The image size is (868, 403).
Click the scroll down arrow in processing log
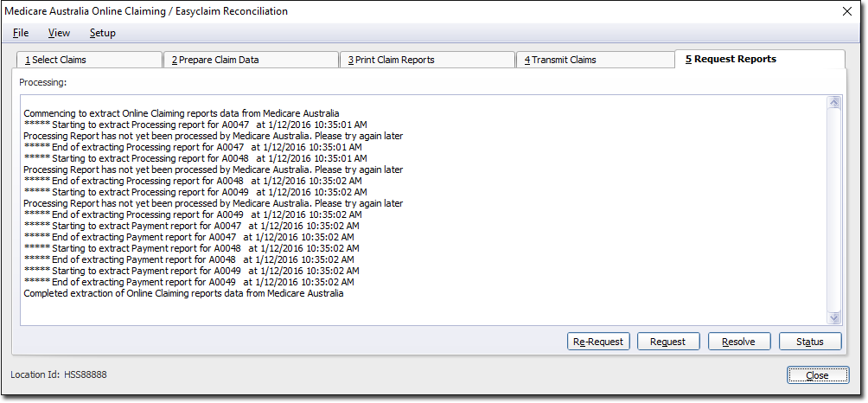pyautogui.click(x=834, y=318)
